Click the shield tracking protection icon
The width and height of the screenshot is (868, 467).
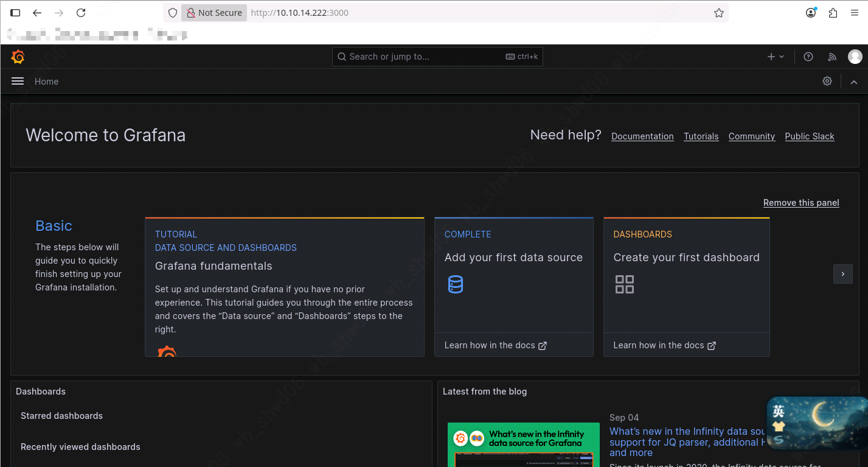pos(172,13)
